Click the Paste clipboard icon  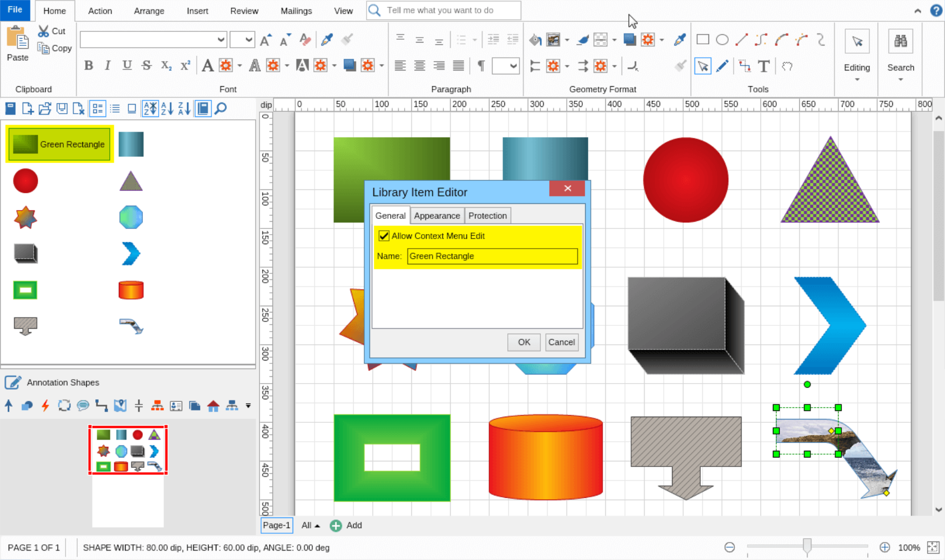coord(17,38)
